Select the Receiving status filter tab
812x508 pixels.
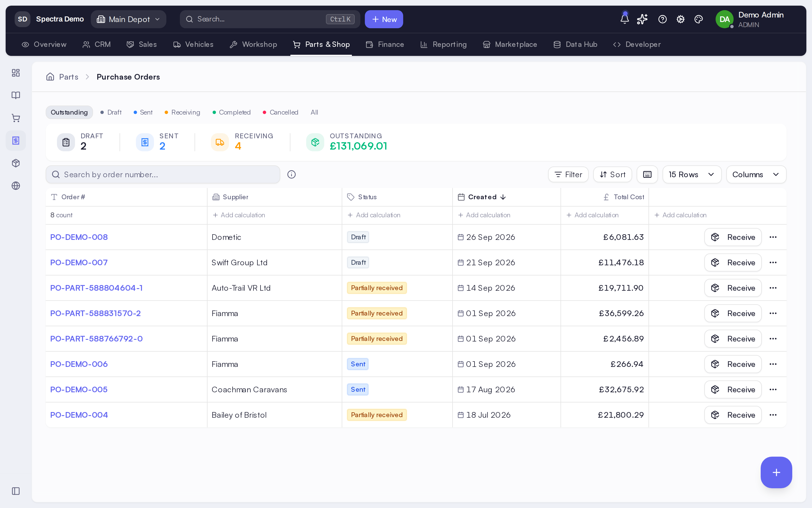pyautogui.click(x=182, y=112)
